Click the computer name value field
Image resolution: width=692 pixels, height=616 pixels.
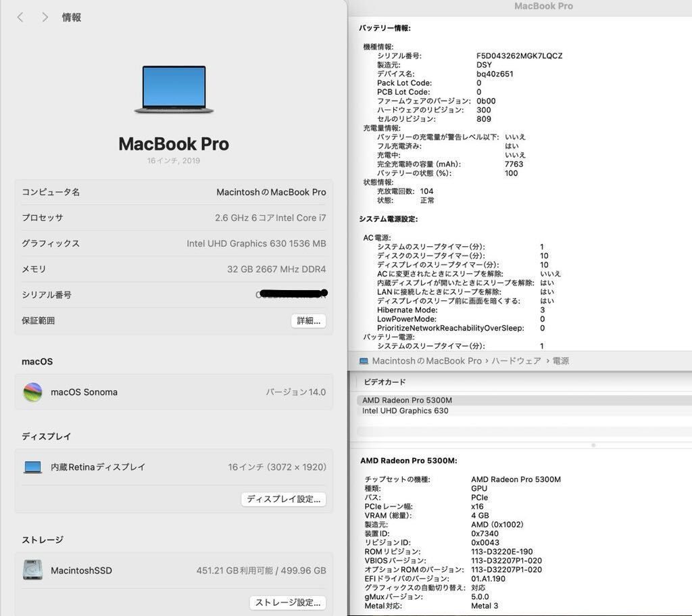(x=271, y=192)
